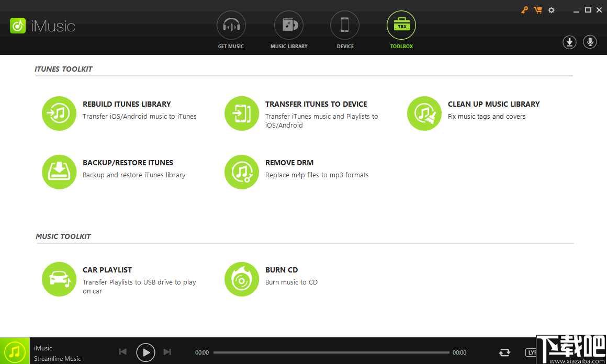
Task: Click the Download icon near the top right
Action: pos(569,42)
